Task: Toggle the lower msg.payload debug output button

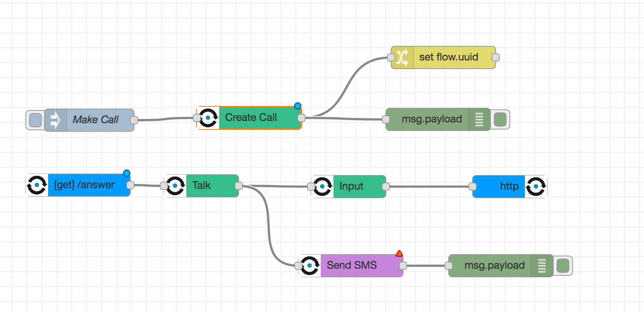Action: (x=563, y=266)
